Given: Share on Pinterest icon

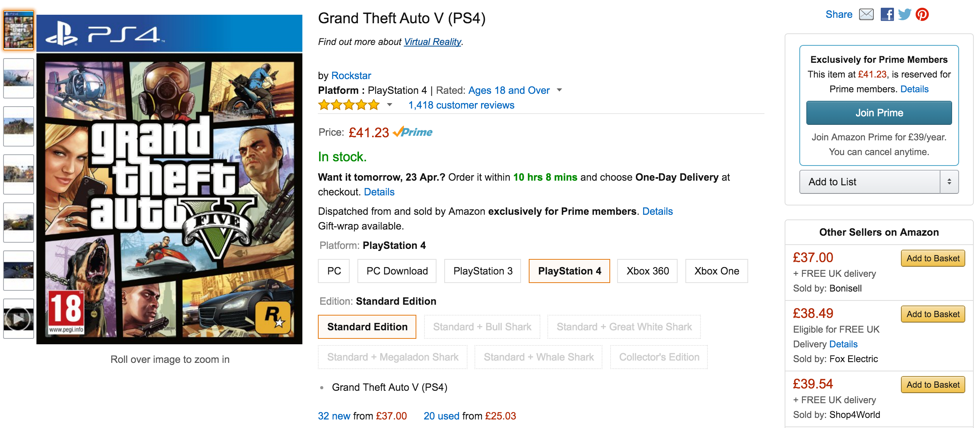Looking at the screenshot, I should point(922,14).
